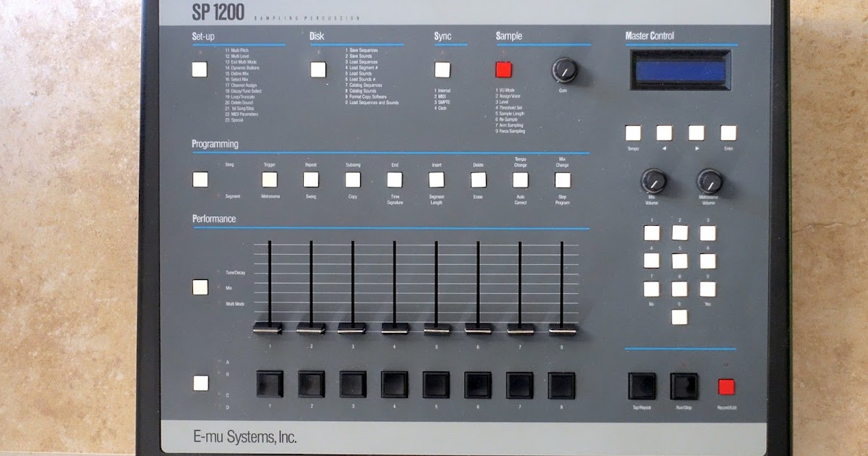
Task: Tap the Tap/Repeat button
Action: point(641,386)
